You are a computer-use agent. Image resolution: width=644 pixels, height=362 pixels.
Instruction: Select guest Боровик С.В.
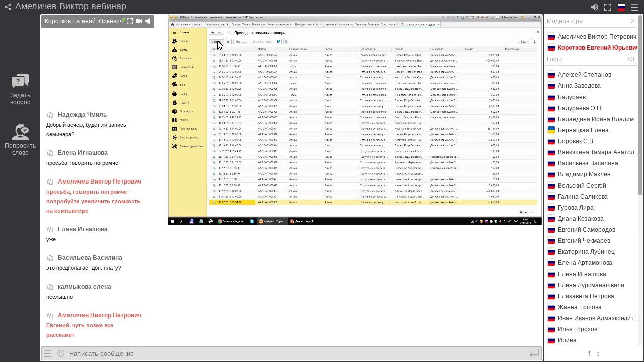(x=576, y=141)
